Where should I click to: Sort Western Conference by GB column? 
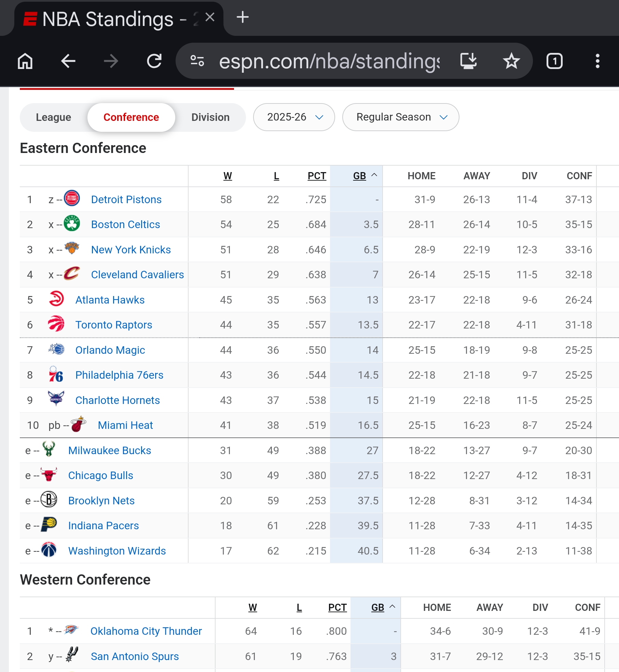(377, 607)
